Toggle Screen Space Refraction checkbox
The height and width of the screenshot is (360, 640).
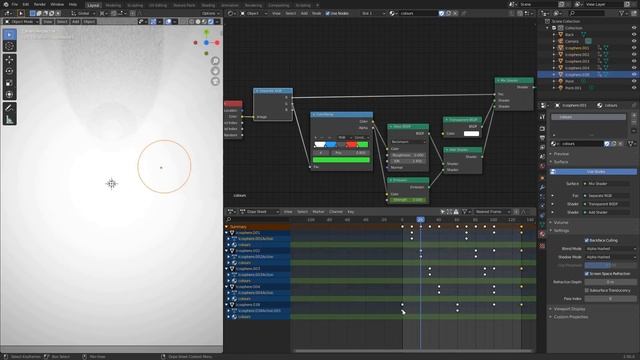pyautogui.click(x=587, y=273)
